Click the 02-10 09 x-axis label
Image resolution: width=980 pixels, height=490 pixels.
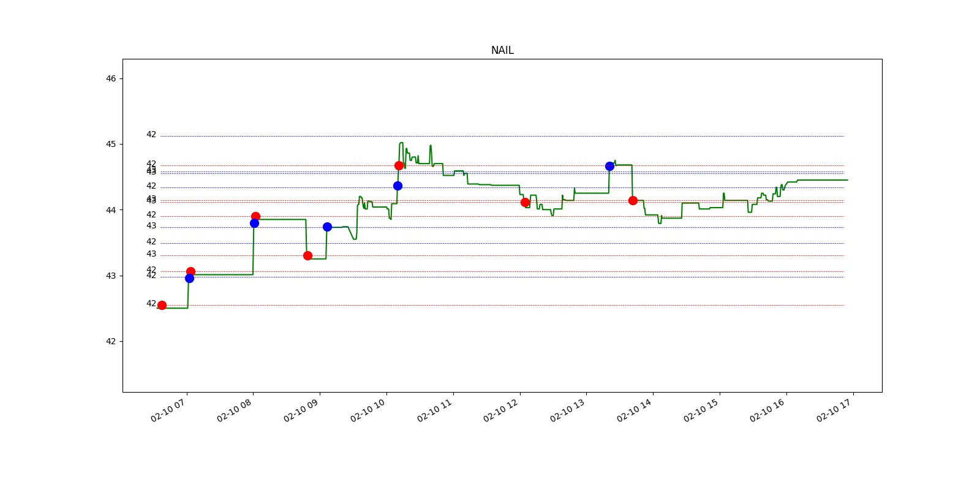(x=301, y=410)
